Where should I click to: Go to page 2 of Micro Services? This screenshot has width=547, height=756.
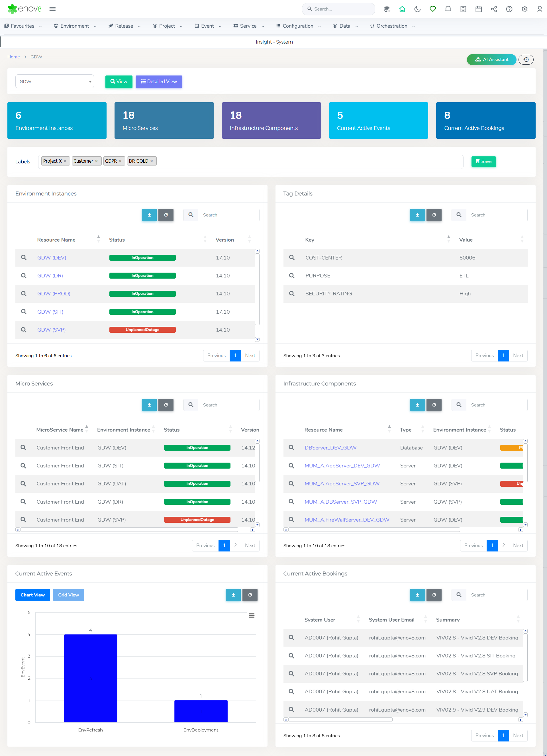coord(235,545)
